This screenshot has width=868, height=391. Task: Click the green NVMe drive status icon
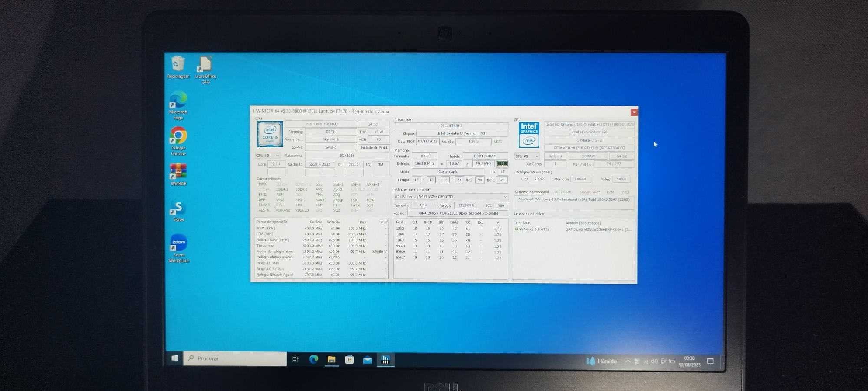[516, 229]
